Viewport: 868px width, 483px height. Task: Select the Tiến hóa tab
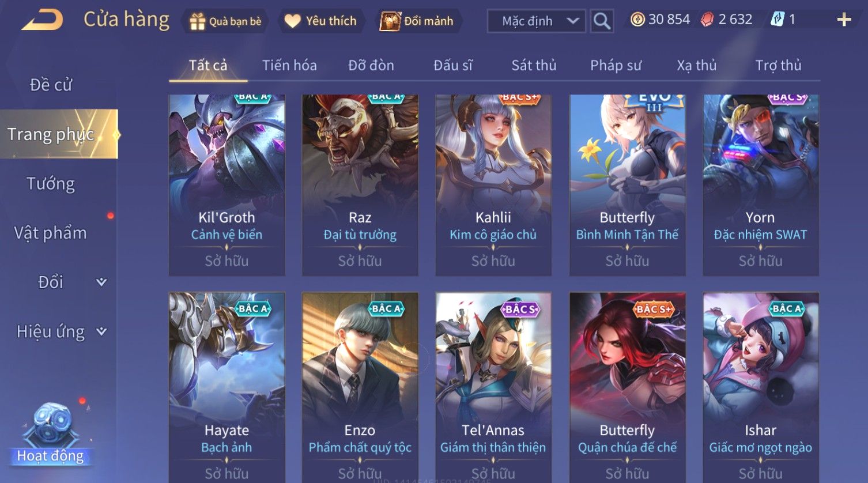pyautogui.click(x=289, y=65)
